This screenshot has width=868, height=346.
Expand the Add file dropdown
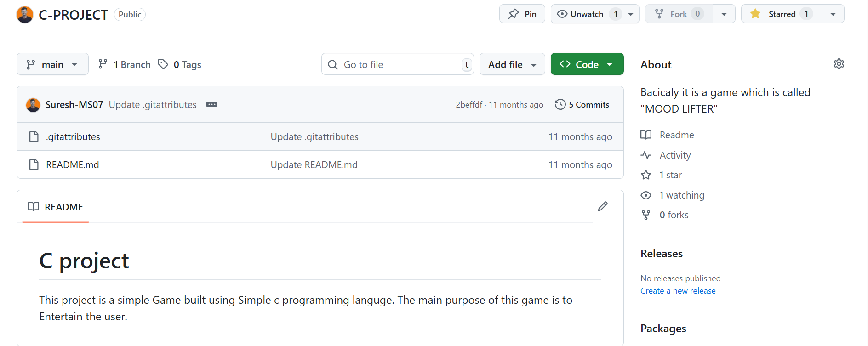click(x=512, y=65)
